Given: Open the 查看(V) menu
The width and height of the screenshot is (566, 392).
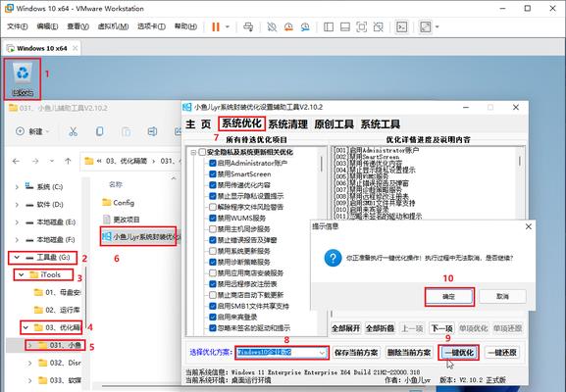Looking at the screenshot, I should click(x=77, y=26).
